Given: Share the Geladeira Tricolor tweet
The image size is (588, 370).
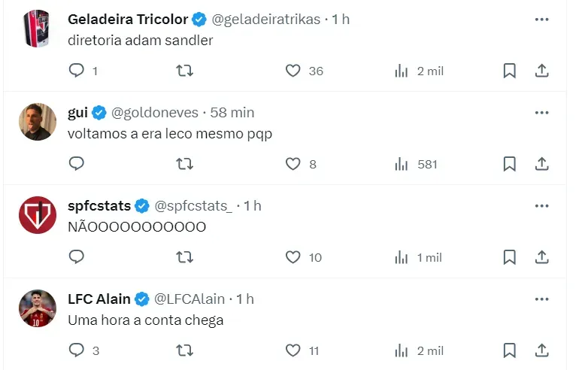Looking at the screenshot, I should 541,71.
